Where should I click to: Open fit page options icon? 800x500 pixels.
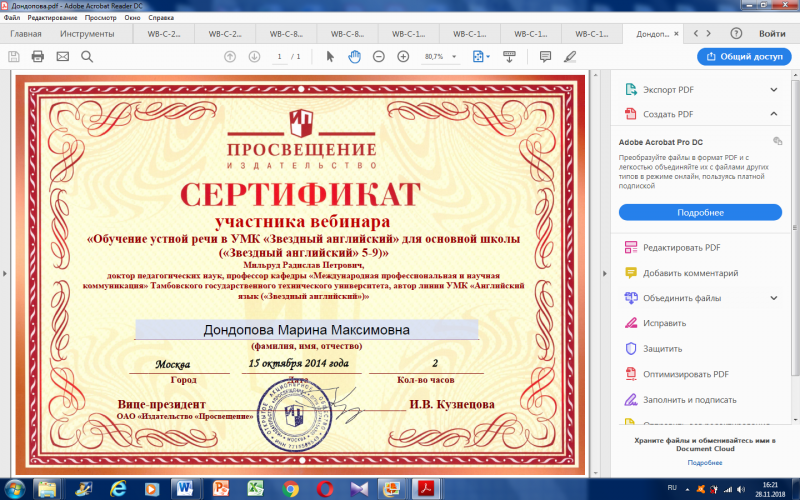(481, 57)
